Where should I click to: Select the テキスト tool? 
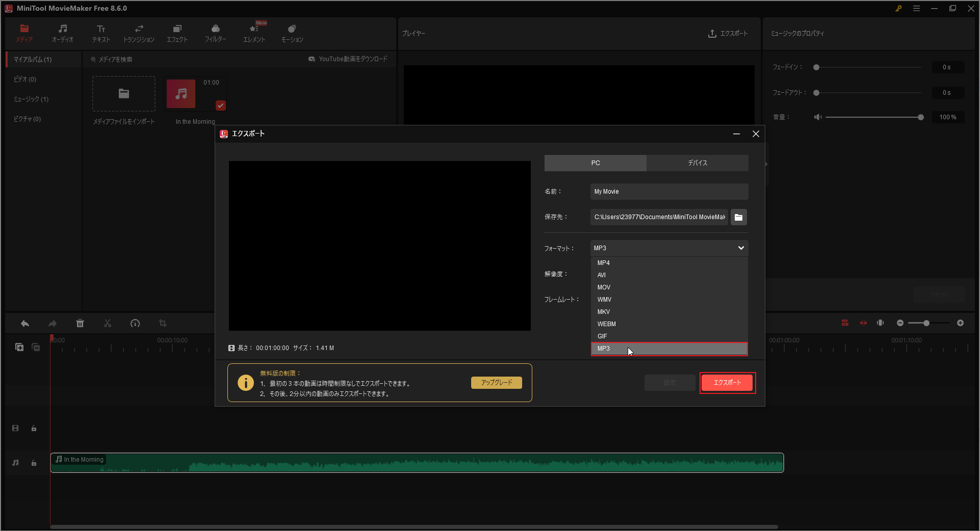tap(100, 33)
